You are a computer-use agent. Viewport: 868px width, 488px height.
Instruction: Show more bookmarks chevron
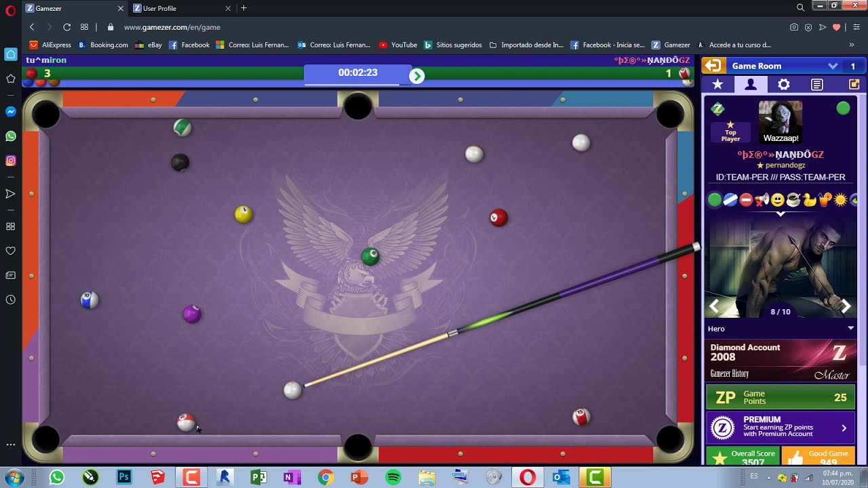(x=852, y=45)
